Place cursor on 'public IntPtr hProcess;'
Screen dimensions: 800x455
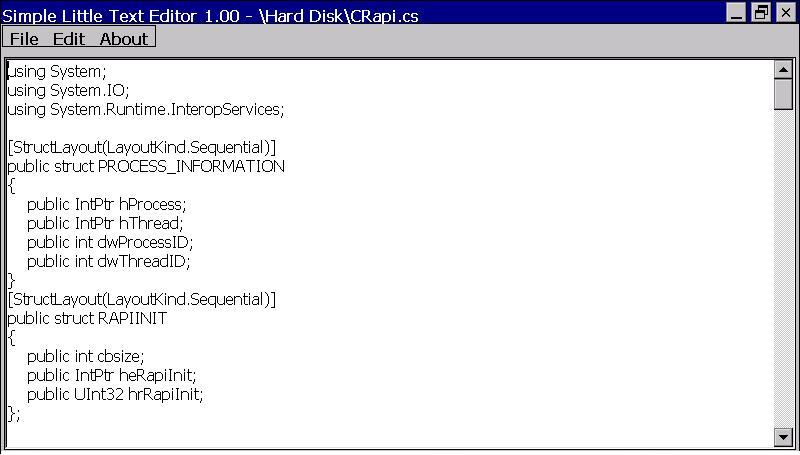[106, 204]
